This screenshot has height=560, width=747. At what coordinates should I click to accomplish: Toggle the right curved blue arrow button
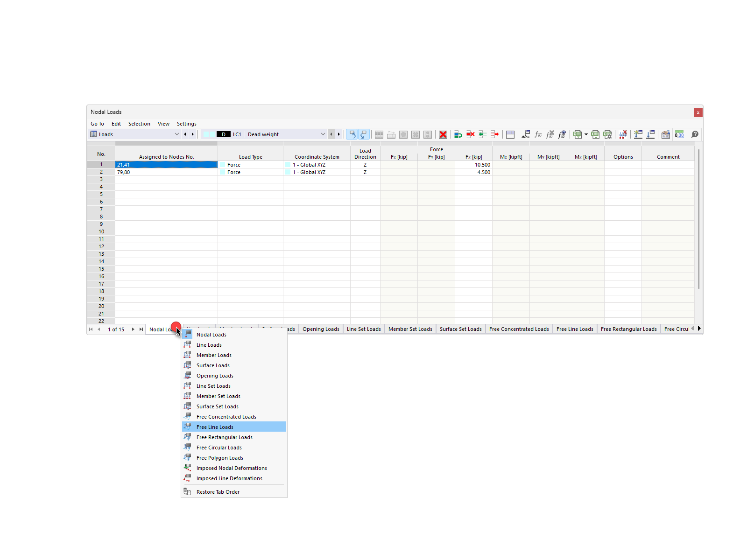pyautogui.click(x=364, y=134)
